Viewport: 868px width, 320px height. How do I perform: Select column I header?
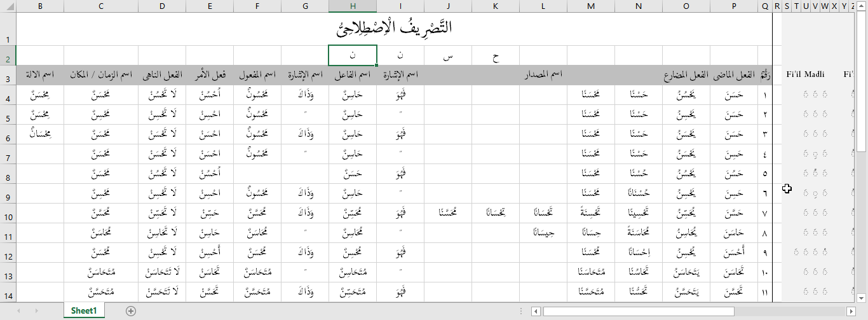click(400, 6)
